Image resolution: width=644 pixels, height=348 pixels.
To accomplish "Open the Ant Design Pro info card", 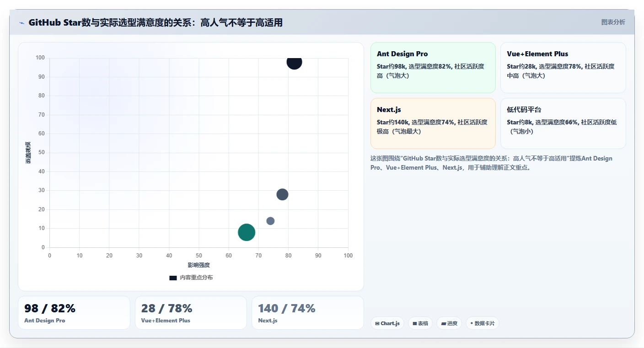I will tap(433, 68).
